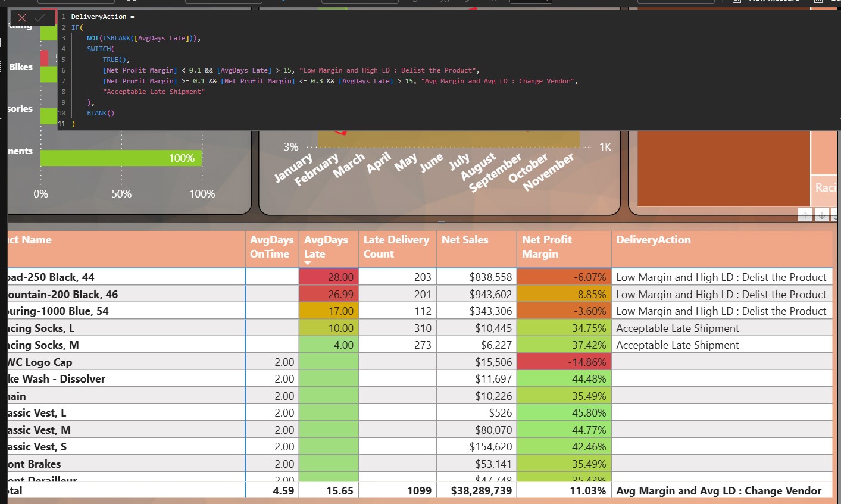Place cursor on SWITCH( line in formula editor
The height and width of the screenshot is (504, 841).
click(x=100, y=49)
